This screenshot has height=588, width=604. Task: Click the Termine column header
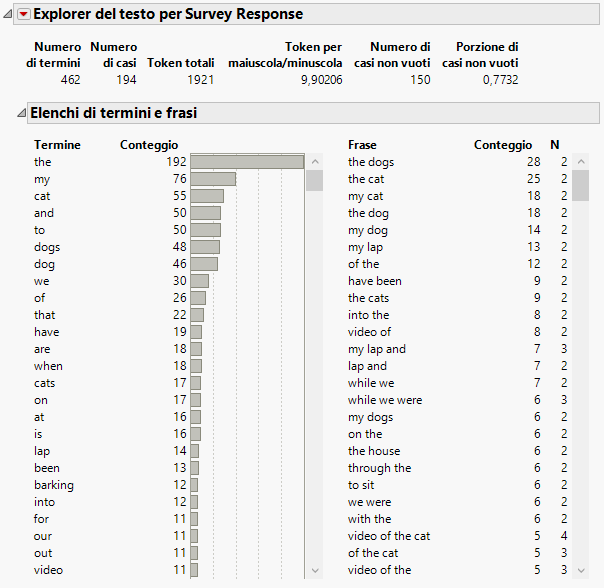[57, 145]
